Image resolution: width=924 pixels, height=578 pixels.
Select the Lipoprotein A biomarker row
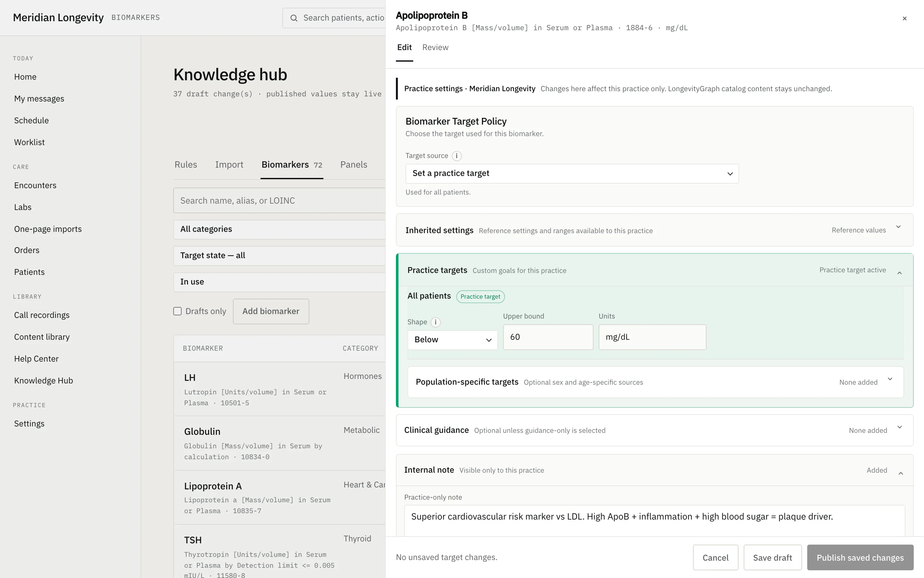coord(279,498)
